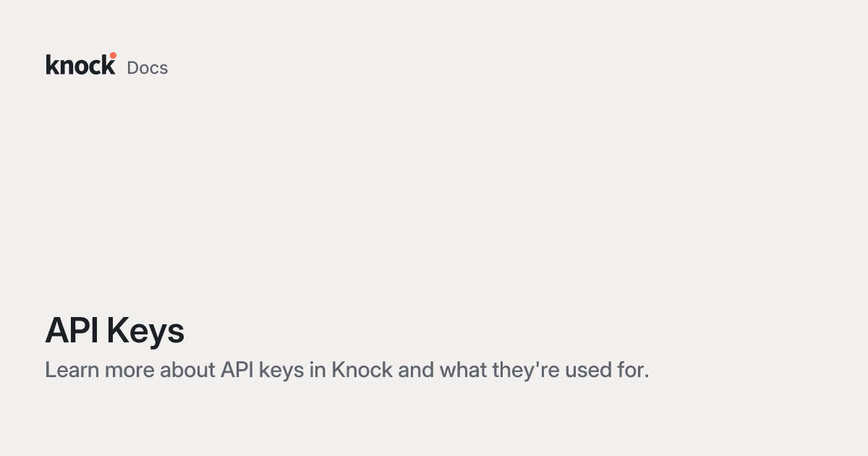
Task: Click the orange dot on Knock logo
Action: [113, 55]
